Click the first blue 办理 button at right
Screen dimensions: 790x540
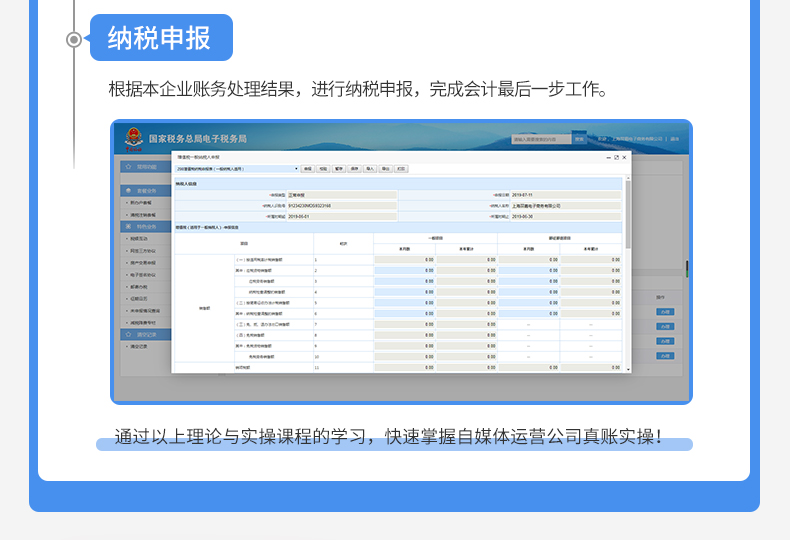click(665, 312)
